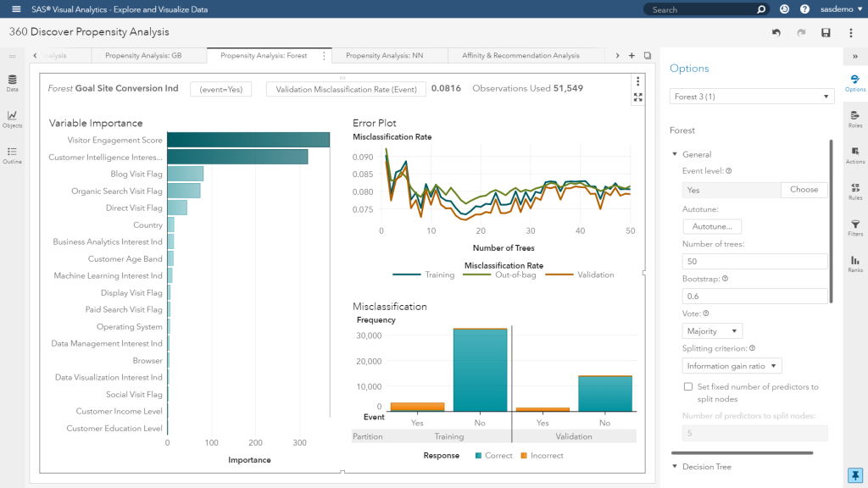
Task: Enable Set fixed number of predictors to split nodes
Action: 688,387
